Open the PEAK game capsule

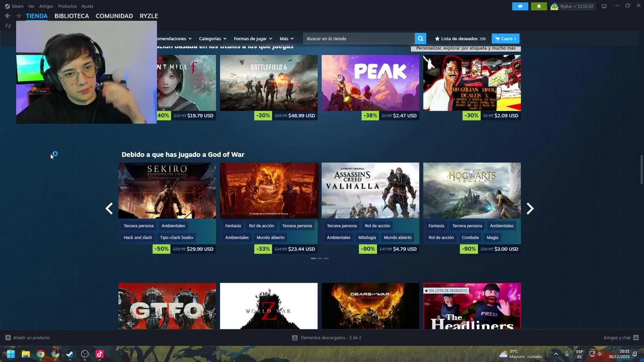pyautogui.click(x=370, y=83)
